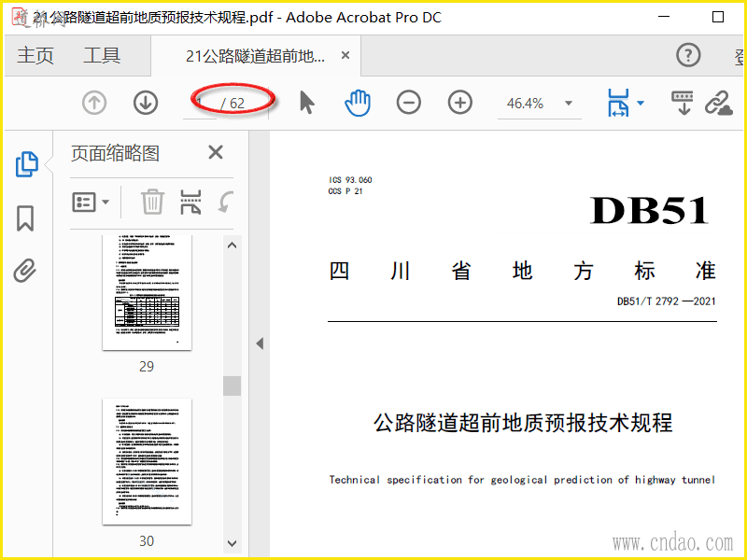Screen dimensions: 747x560
Task: Click the ICS 93.060 text
Action: pyautogui.click(x=350, y=179)
